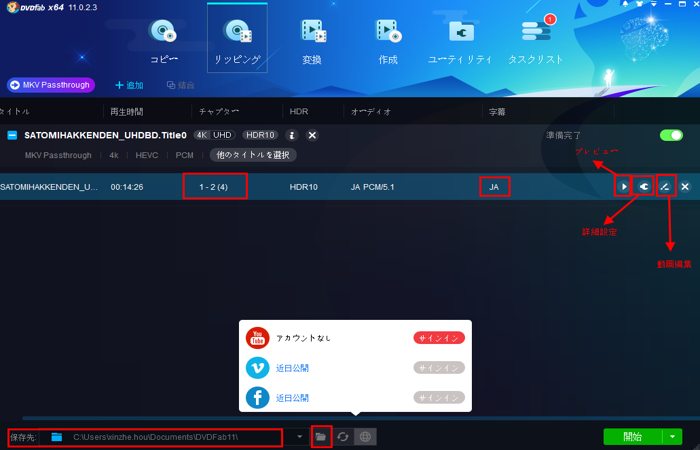This screenshot has width=700, height=450.
Task: Click the オーディオ column header
Action: (371, 112)
